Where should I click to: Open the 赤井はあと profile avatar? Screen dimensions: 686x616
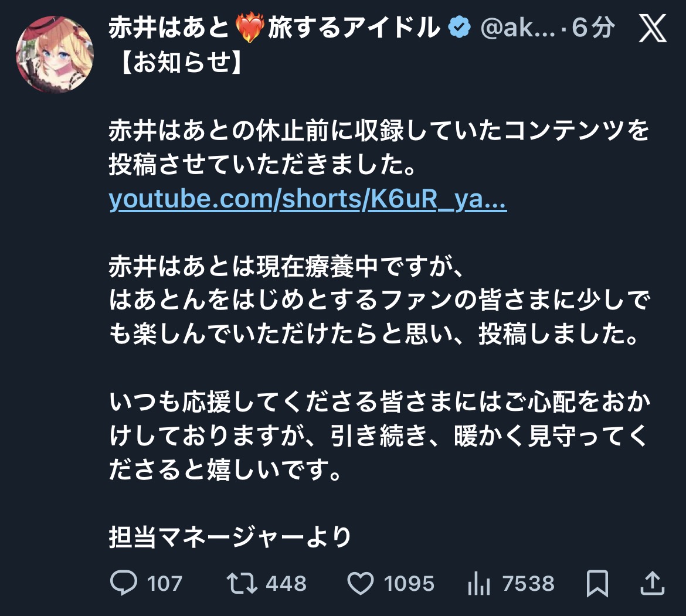[55, 55]
